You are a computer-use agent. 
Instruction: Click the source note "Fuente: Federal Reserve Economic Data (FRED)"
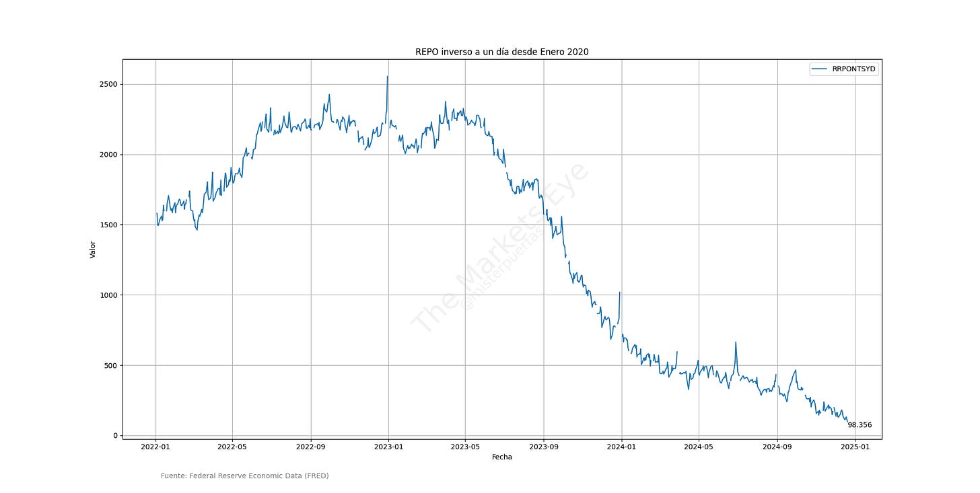pos(244,476)
